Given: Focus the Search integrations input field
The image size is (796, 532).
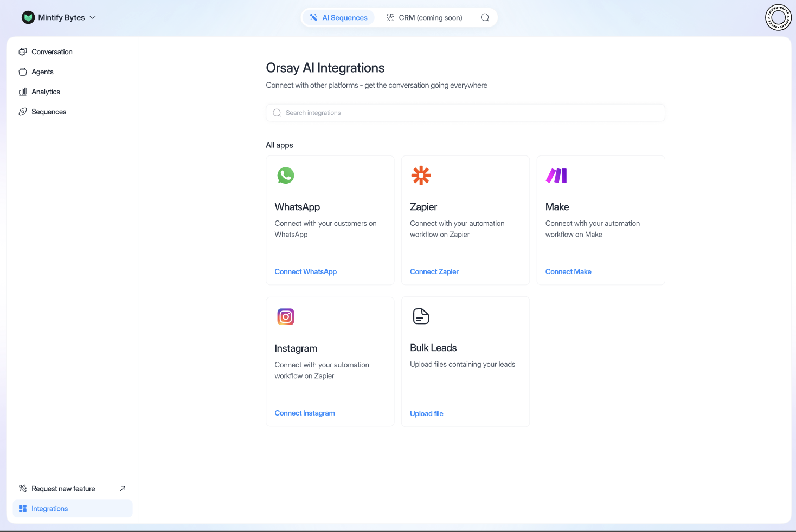Looking at the screenshot, I should click(x=465, y=113).
